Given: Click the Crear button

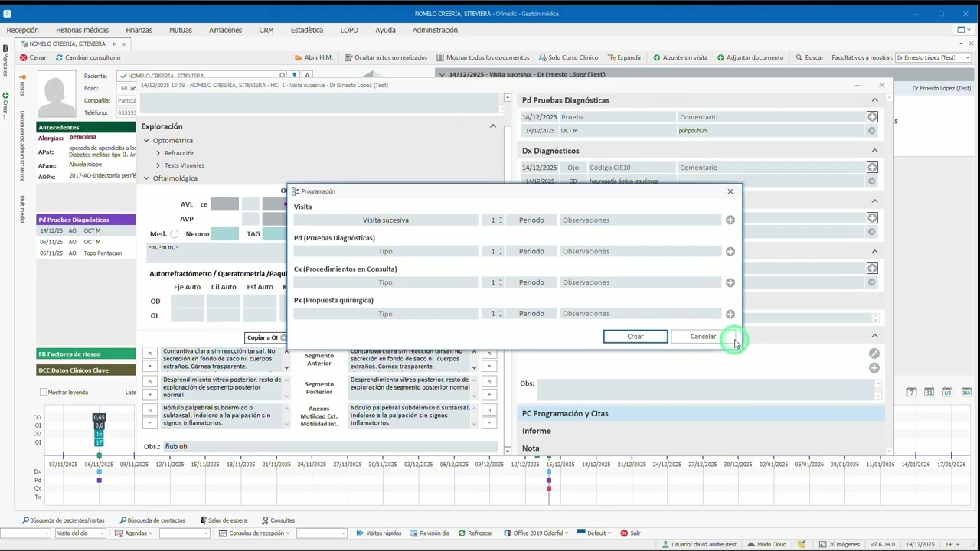Looking at the screenshot, I should click(635, 337).
